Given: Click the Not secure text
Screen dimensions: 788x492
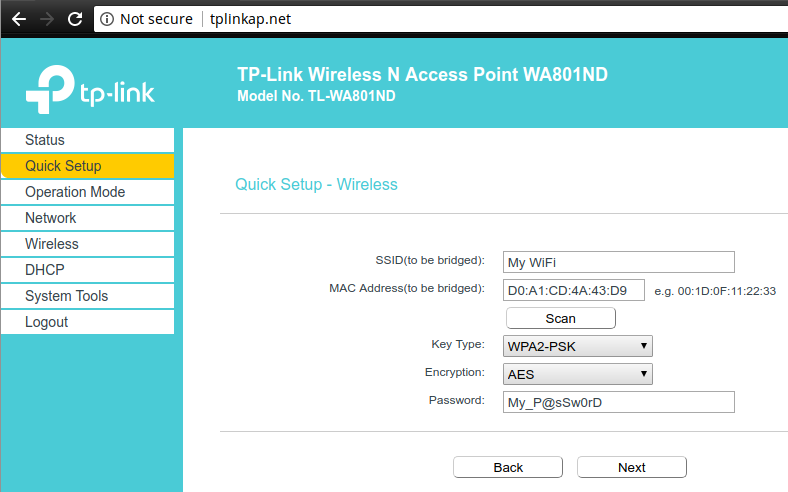Looking at the screenshot, I should point(156,19).
